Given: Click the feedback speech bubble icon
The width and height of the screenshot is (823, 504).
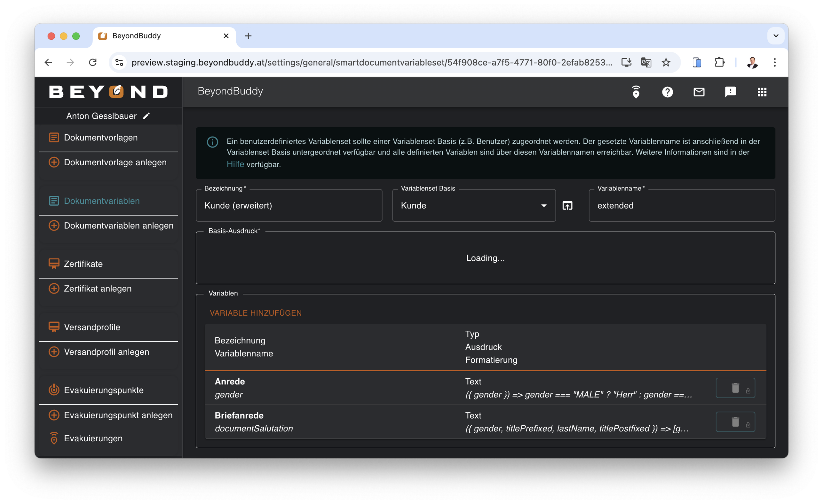Looking at the screenshot, I should point(730,92).
